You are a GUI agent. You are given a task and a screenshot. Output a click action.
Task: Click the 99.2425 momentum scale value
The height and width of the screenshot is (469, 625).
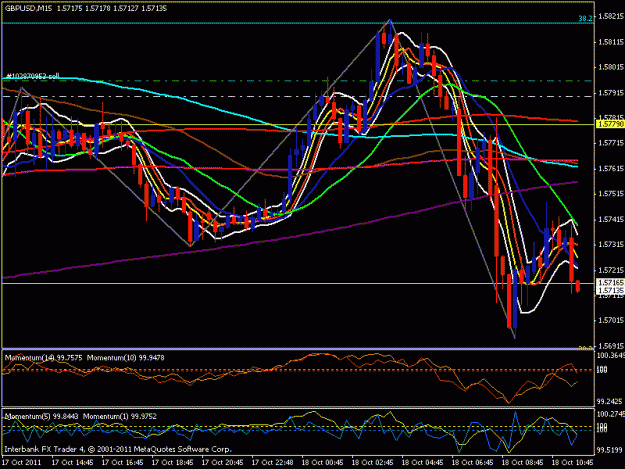click(x=610, y=401)
